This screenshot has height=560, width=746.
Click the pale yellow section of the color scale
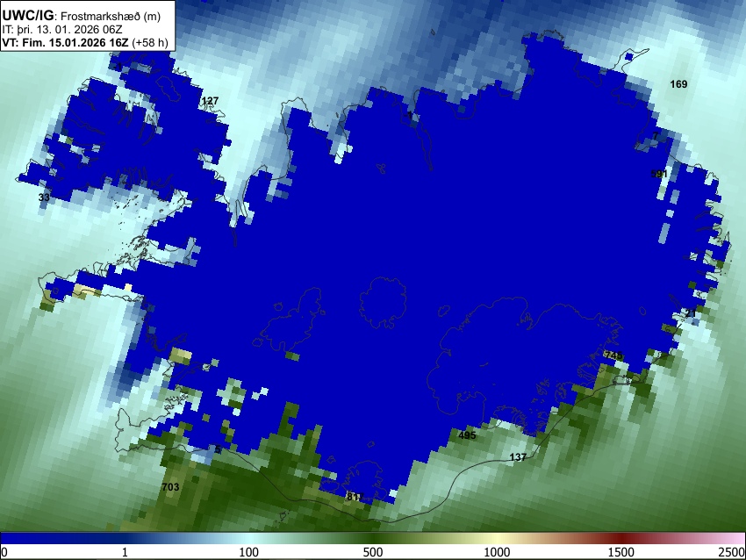click(497, 538)
